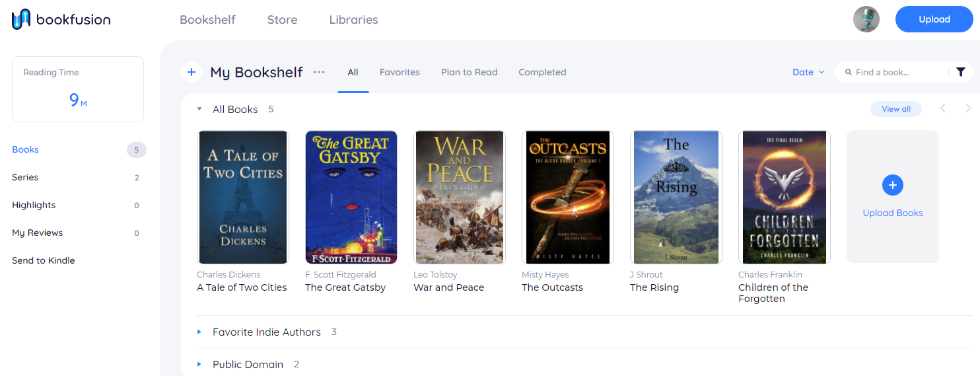The width and height of the screenshot is (980, 376).
Task: Go to next books page arrow
Action: (x=968, y=108)
